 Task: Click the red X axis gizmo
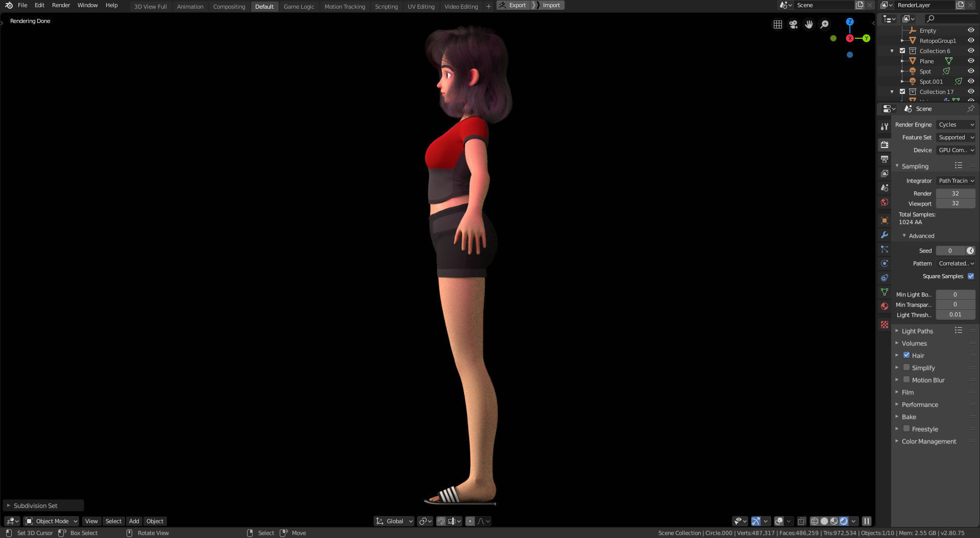click(x=850, y=38)
